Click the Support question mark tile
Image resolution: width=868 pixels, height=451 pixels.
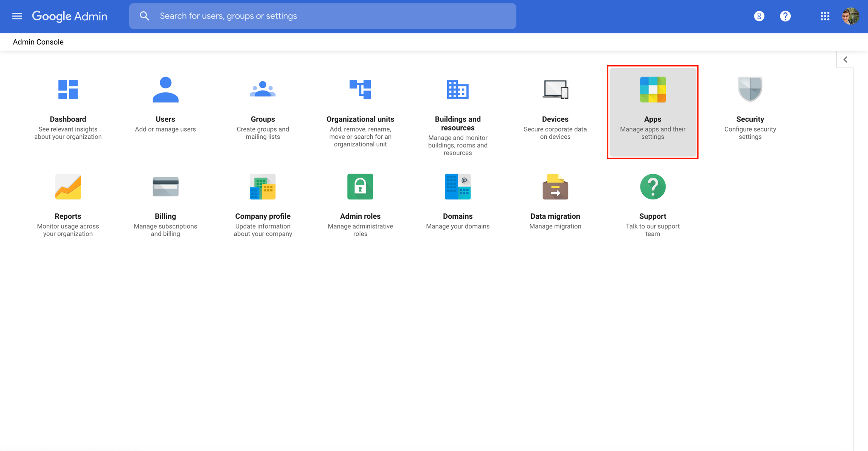click(653, 187)
